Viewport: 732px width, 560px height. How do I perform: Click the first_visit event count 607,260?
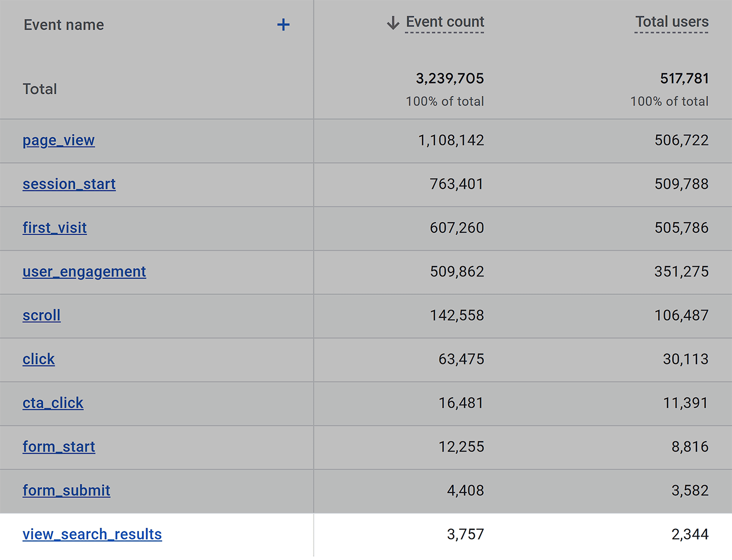(457, 228)
